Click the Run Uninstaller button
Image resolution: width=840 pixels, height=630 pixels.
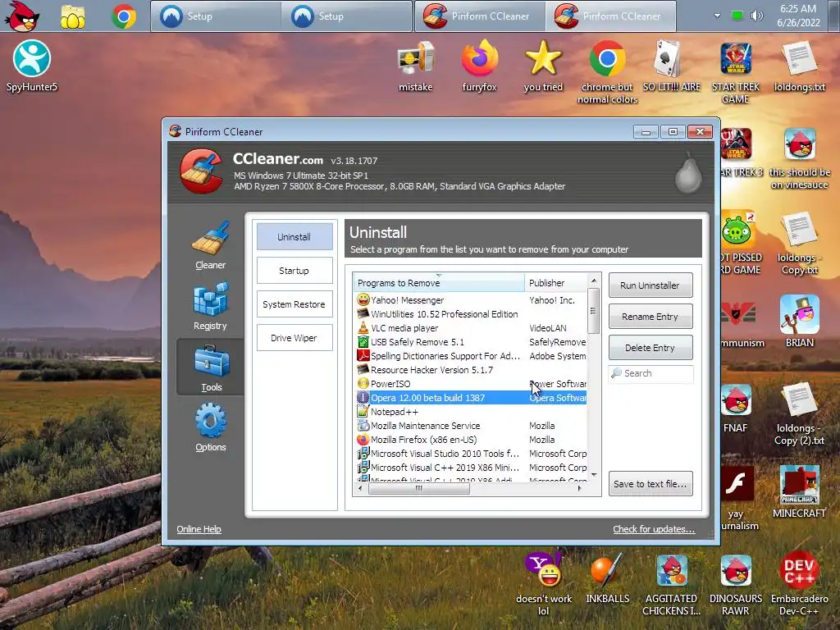[x=650, y=285]
